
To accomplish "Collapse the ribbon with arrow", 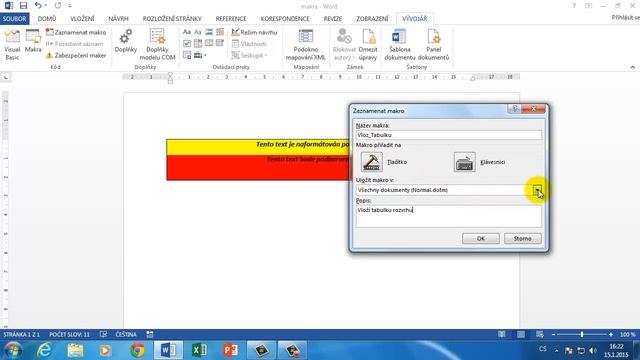I will (x=633, y=67).
